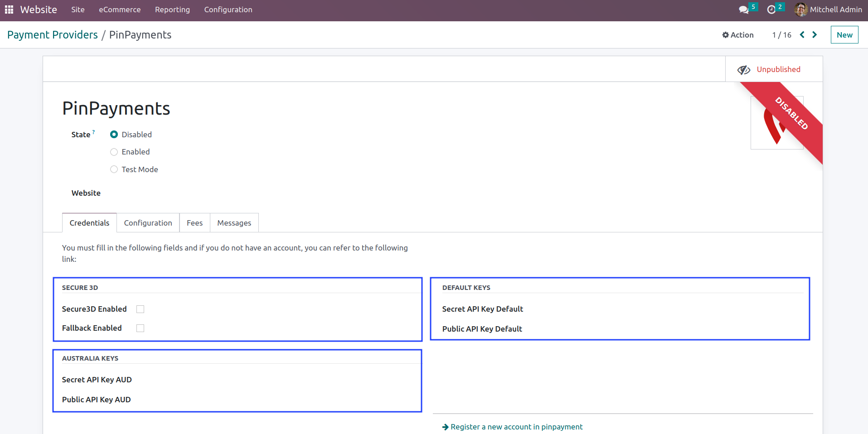Go to previous record arrow

click(802, 35)
